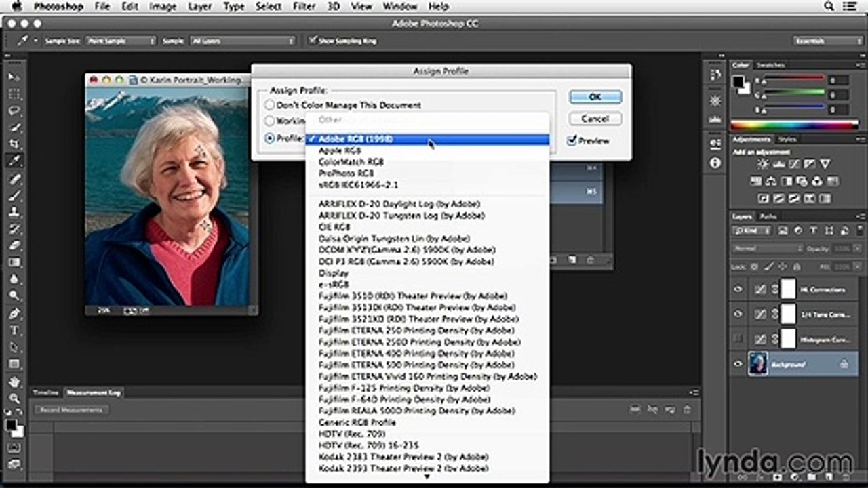Viewport: 868px width, 488px height.
Task: Click Cancel in Assign Profile dialog
Action: tap(595, 119)
